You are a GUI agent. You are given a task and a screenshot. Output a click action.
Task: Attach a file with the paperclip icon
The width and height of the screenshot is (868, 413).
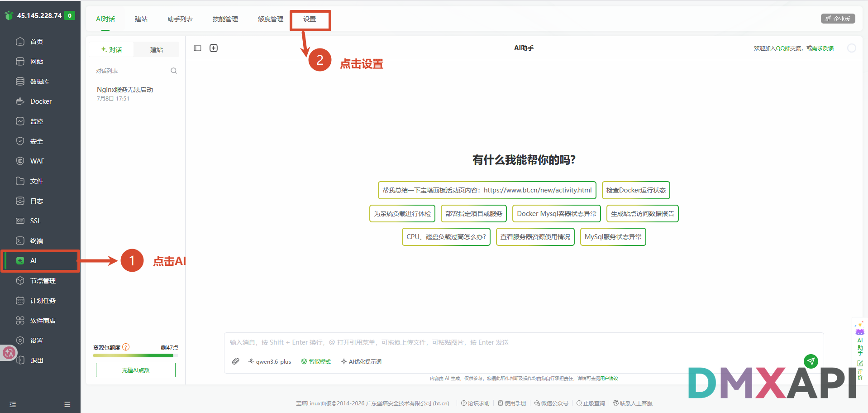(x=236, y=361)
